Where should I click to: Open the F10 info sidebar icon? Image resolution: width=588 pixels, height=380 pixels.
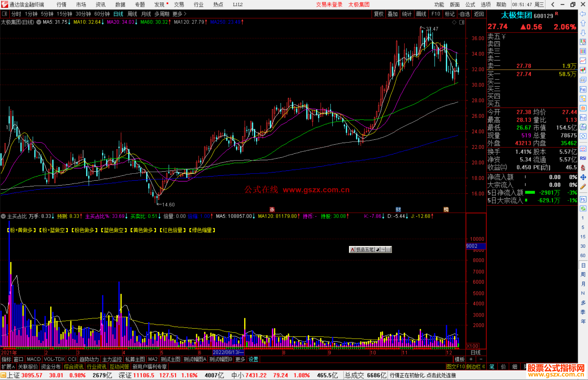click(x=583, y=89)
